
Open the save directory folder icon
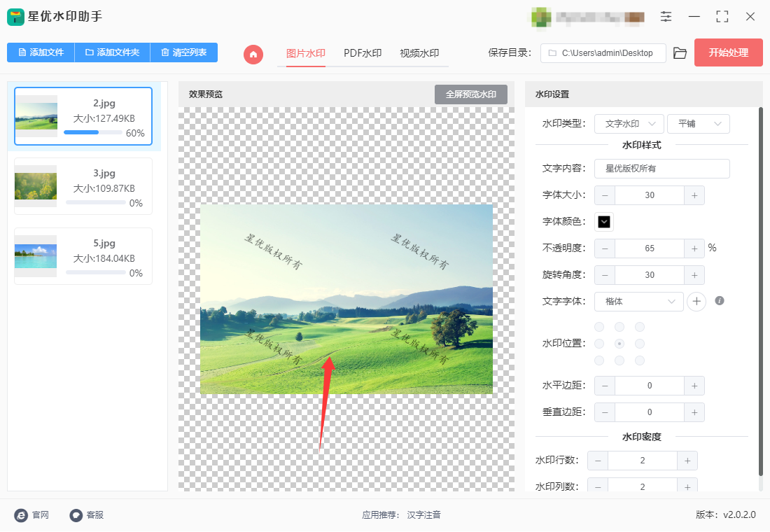[680, 53]
